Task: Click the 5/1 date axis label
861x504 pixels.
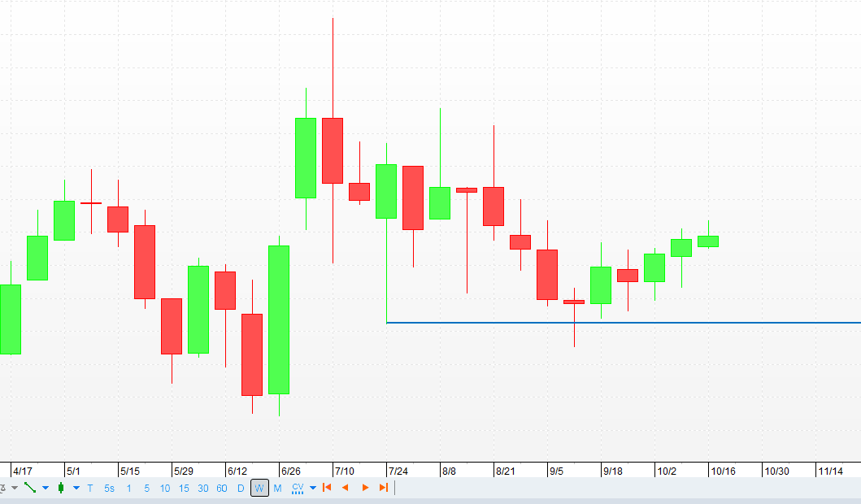Action: tap(74, 471)
